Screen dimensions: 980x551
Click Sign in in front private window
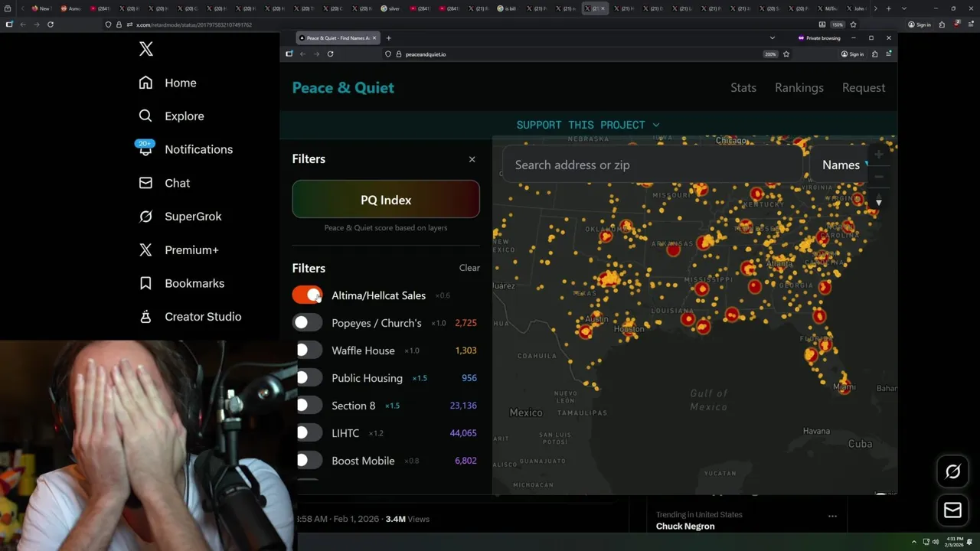pyautogui.click(x=852, y=54)
